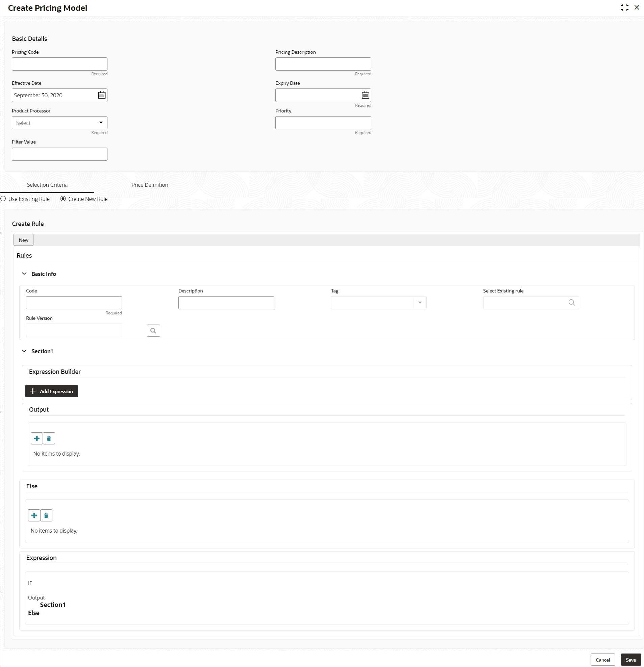Click the Select Existing rule field
Image resolution: width=644 pixels, height=667 pixels.
531,303
